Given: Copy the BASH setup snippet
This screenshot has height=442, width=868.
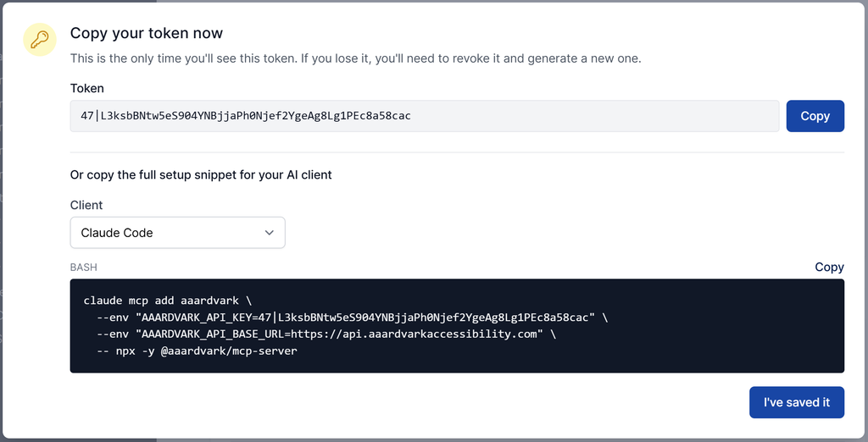Looking at the screenshot, I should (829, 268).
